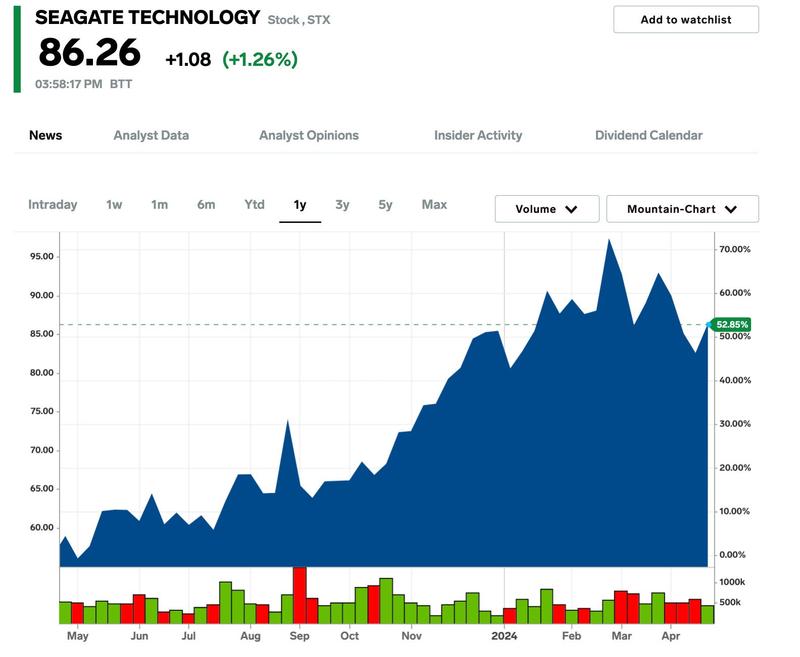800x657 pixels.
Task: Click the 1000k volume axis label
Action: click(732, 582)
